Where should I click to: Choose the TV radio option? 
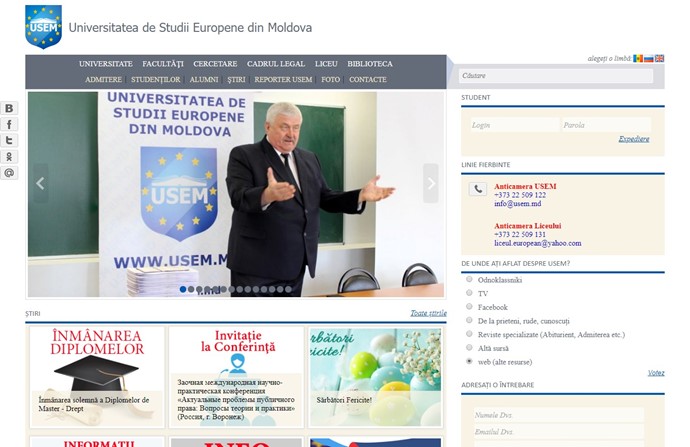[470, 293]
